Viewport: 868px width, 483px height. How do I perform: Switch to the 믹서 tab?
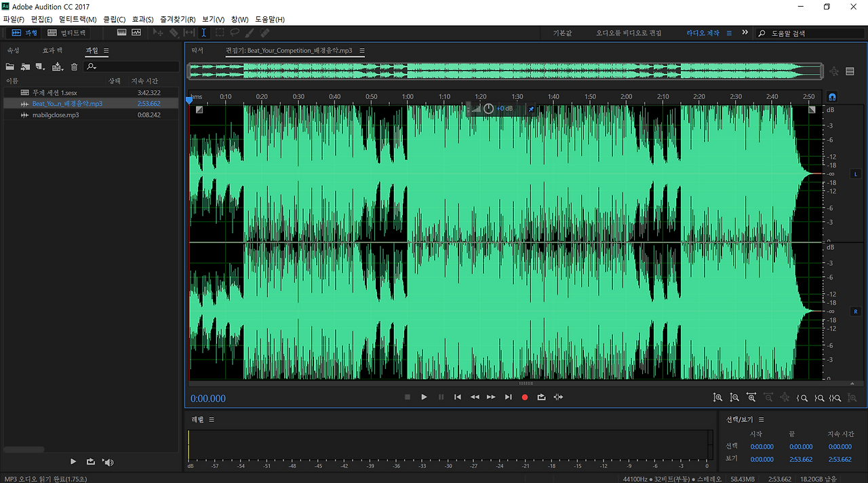197,50
